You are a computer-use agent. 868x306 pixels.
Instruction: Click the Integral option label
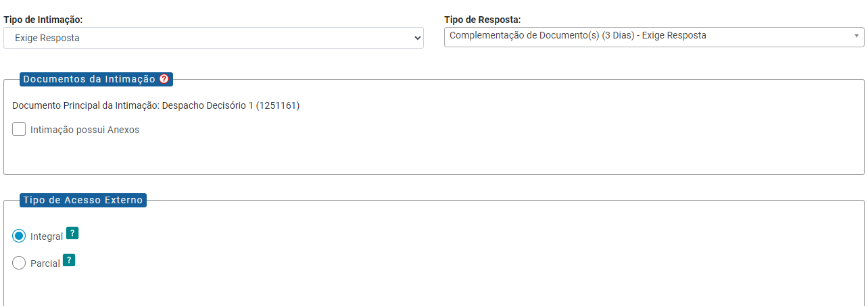coord(47,237)
